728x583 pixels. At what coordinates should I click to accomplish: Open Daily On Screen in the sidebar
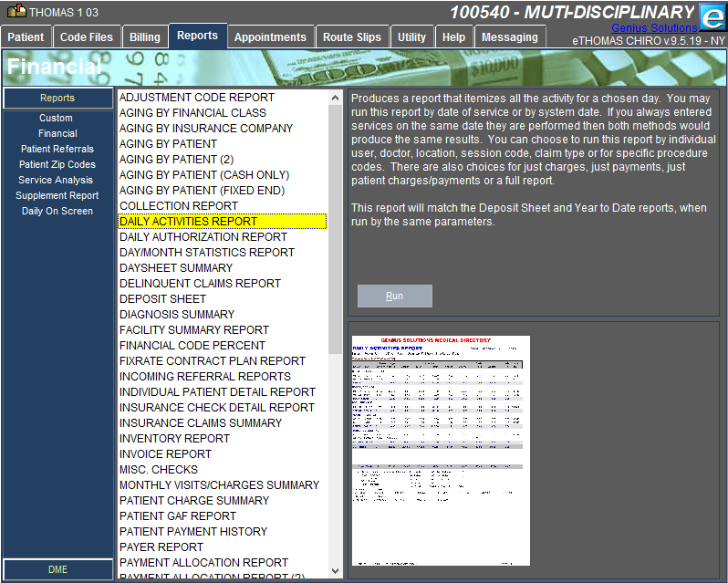pyautogui.click(x=57, y=211)
